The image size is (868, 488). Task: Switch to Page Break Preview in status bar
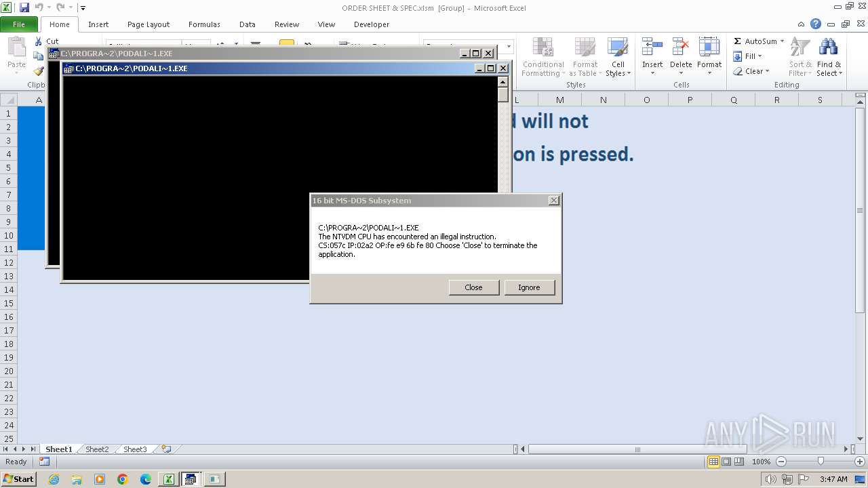click(x=739, y=462)
